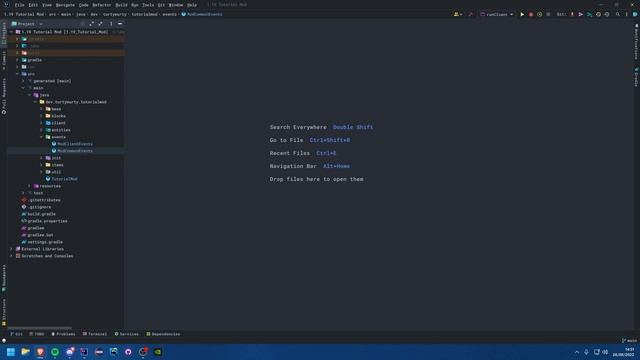Screen dimensions: 640x360
Task: Open the File menu
Action: point(20,5)
